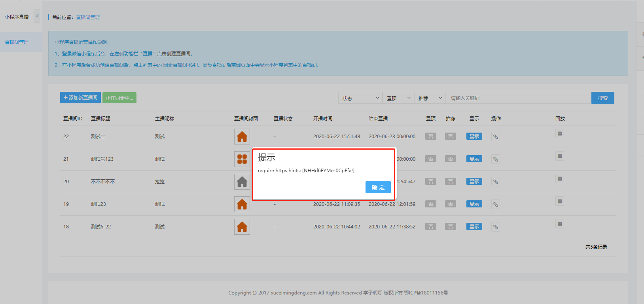
Task: Open grey house cover thumbnail of row 20
Action: 242,182
